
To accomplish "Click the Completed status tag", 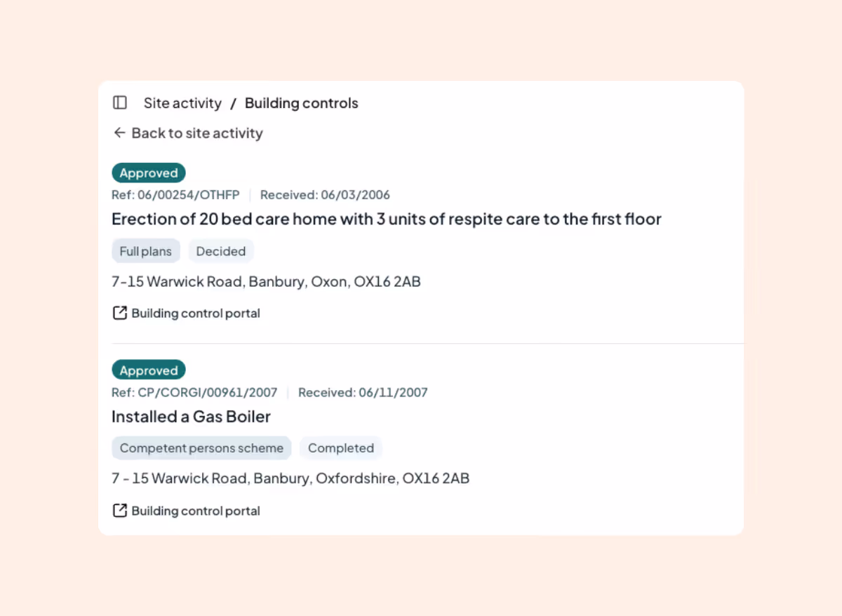I will pos(340,448).
